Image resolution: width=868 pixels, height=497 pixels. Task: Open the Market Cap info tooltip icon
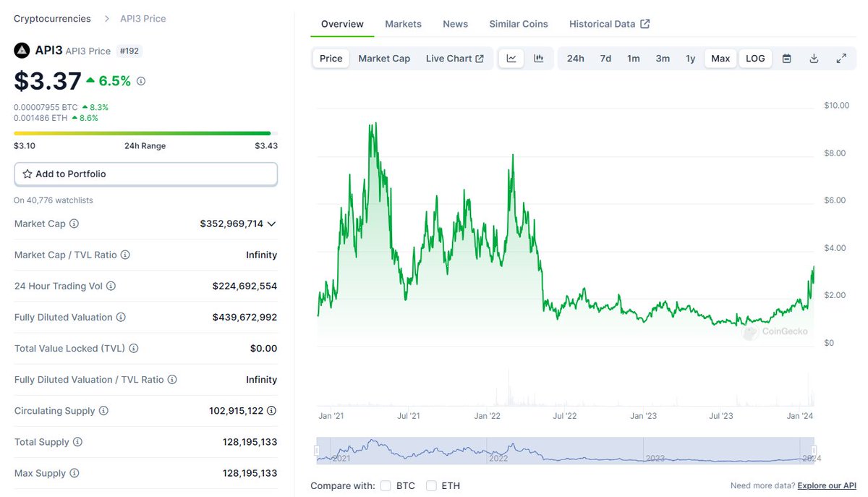point(74,224)
